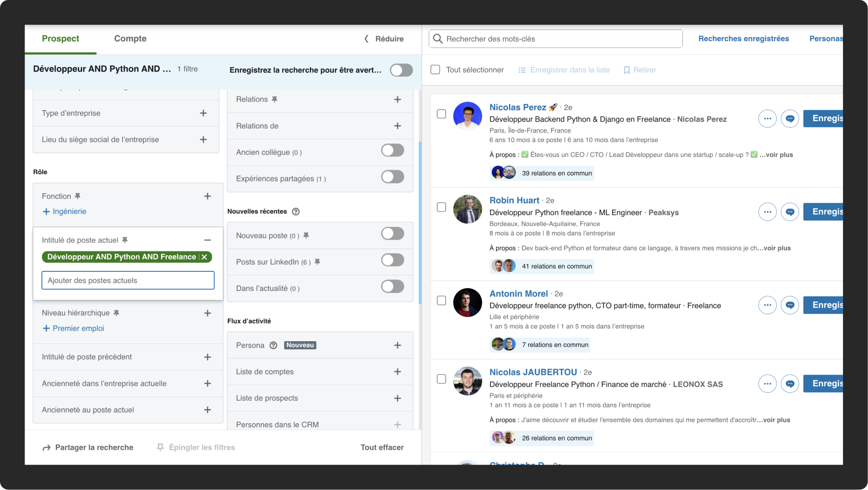Message Antonin Morel via chat icon
The width and height of the screenshot is (868, 490).
point(790,305)
